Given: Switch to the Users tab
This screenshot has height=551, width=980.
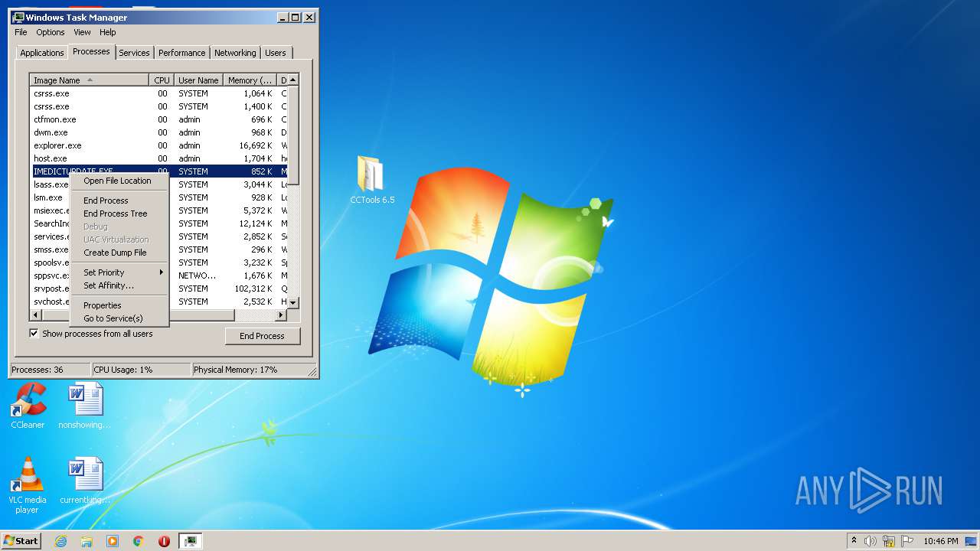Looking at the screenshot, I should click(x=276, y=53).
